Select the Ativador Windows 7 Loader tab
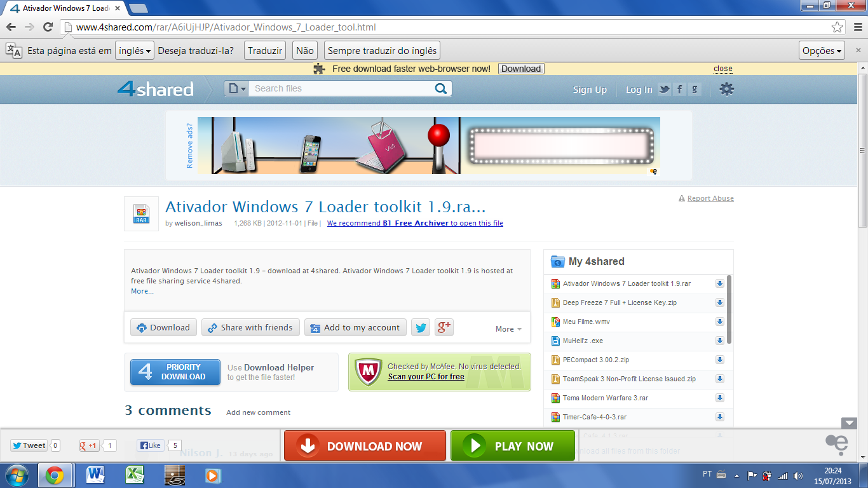Viewport: 868px width, 488px height. 64,8
